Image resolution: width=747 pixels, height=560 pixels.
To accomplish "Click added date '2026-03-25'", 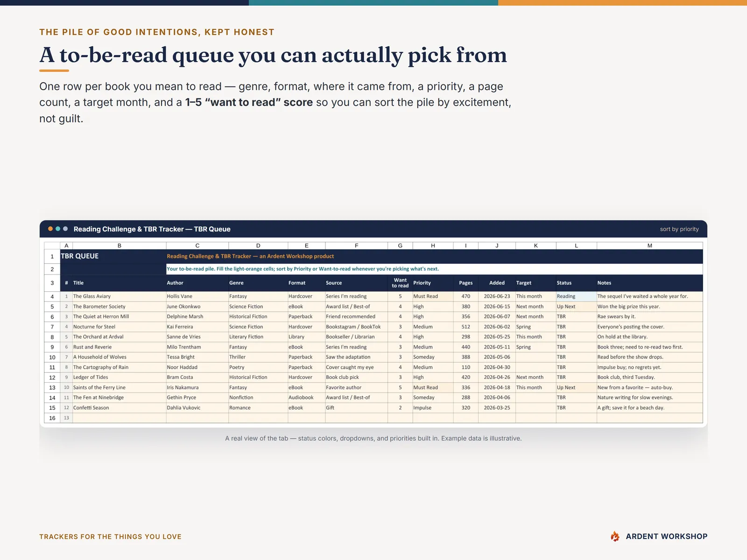I will tap(497, 408).
